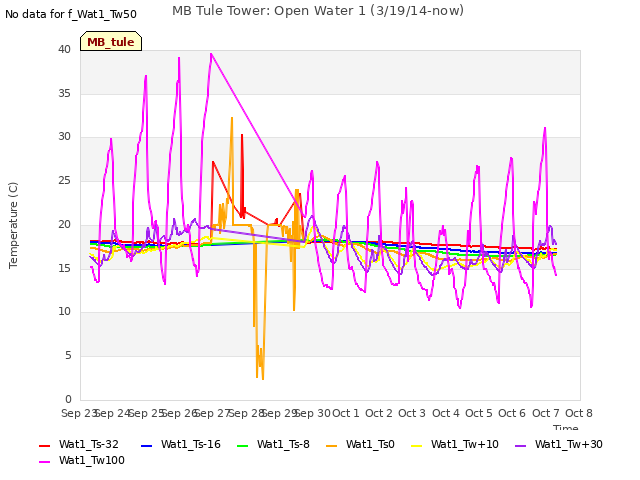
Task: Click the 30 tick on the y-axis
Action: (x=64, y=137)
